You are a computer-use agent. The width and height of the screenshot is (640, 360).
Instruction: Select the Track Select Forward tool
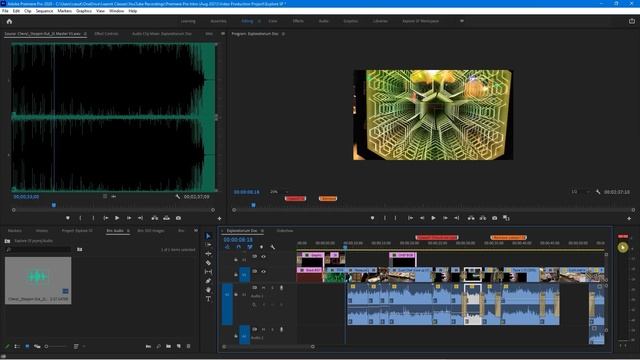click(x=208, y=244)
